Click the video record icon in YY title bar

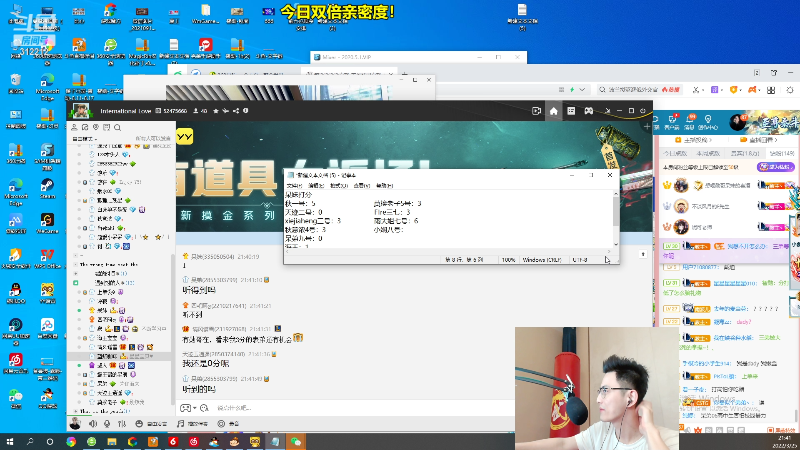(536, 111)
